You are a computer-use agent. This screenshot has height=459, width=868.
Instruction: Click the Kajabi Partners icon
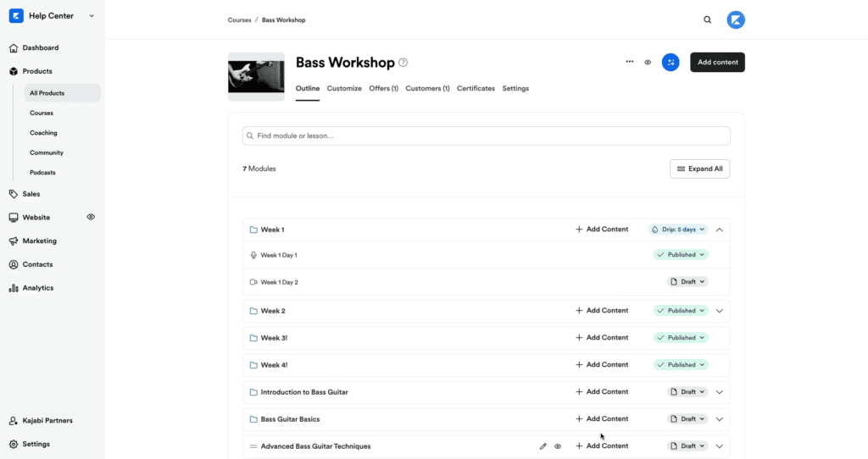(x=14, y=421)
